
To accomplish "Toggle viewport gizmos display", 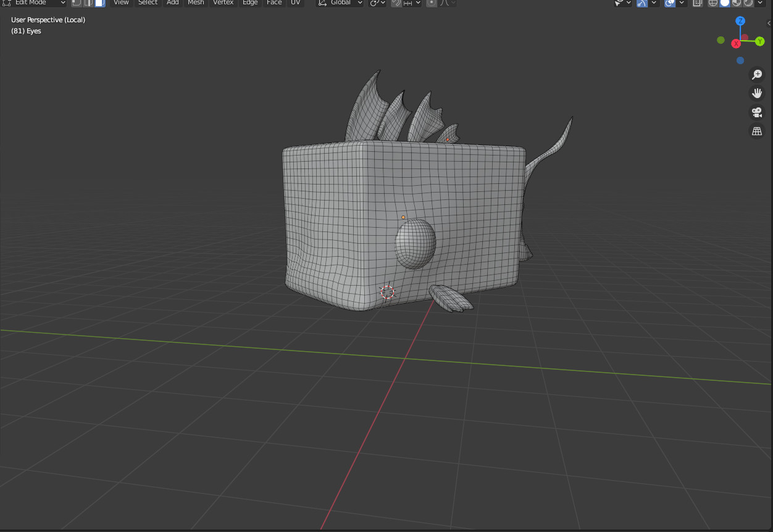I will [642, 2].
